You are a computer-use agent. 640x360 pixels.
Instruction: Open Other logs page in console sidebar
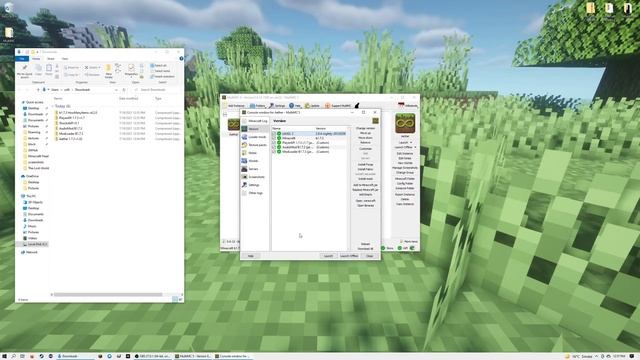254,193
